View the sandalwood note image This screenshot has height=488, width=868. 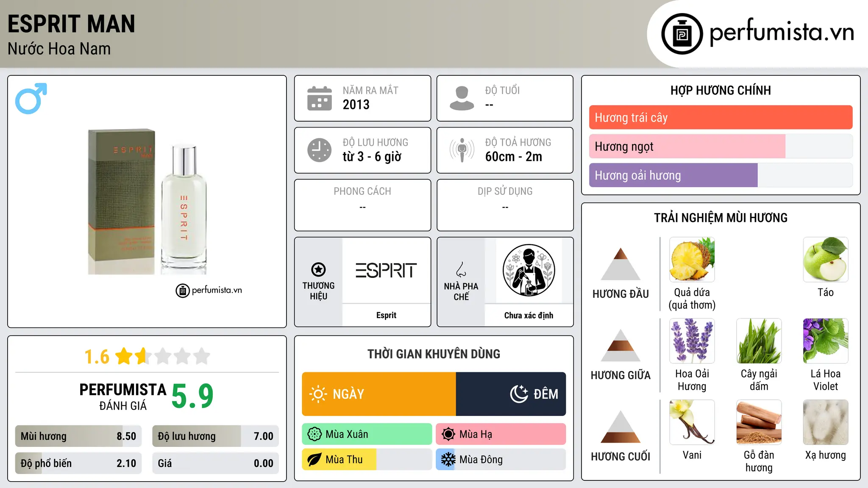(759, 422)
